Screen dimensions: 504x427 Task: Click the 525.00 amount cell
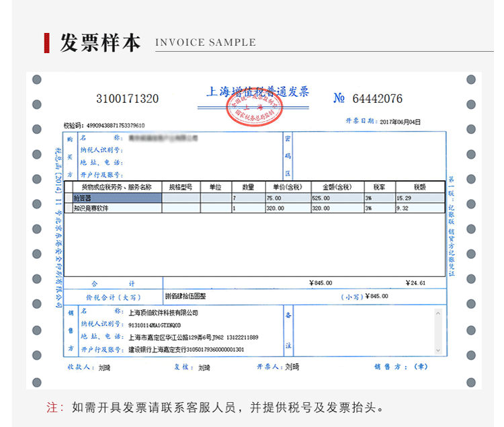[x=321, y=198]
